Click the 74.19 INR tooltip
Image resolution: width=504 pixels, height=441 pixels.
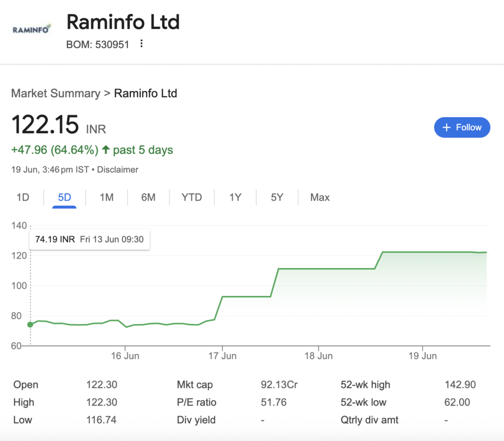(90, 239)
